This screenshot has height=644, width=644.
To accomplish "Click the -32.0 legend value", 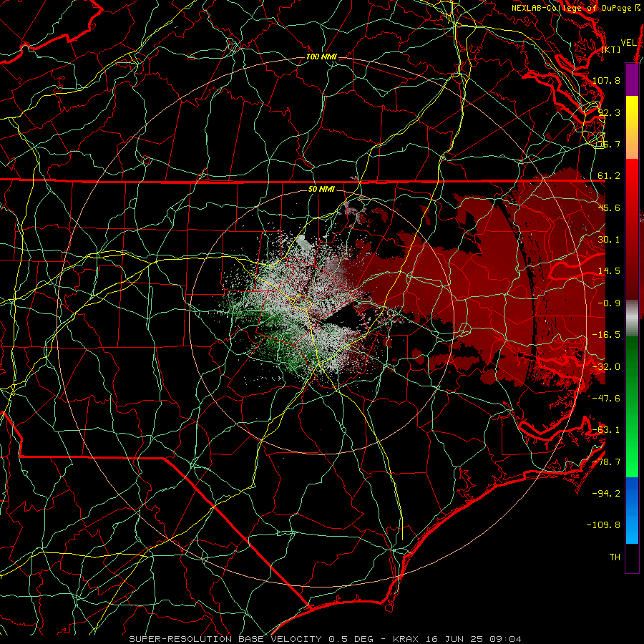I will pyautogui.click(x=606, y=367).
